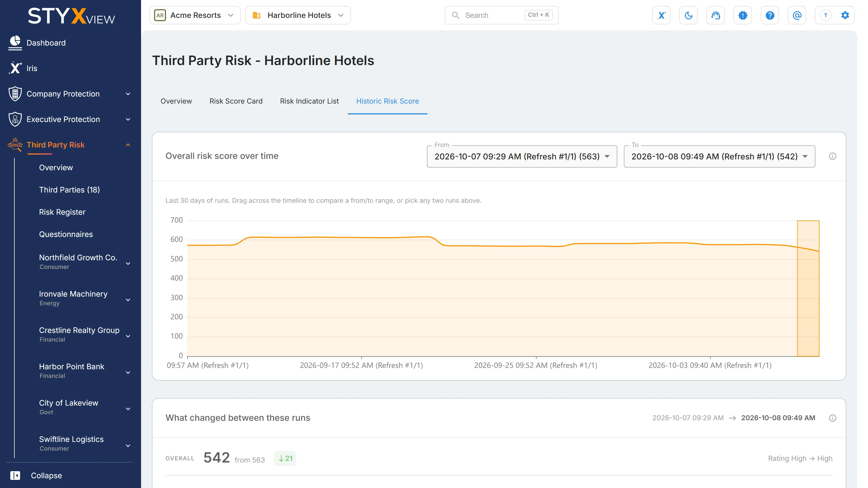Click the Search input field
The image size is (868, 488).
pyautogui.click(x=501, y=15)
